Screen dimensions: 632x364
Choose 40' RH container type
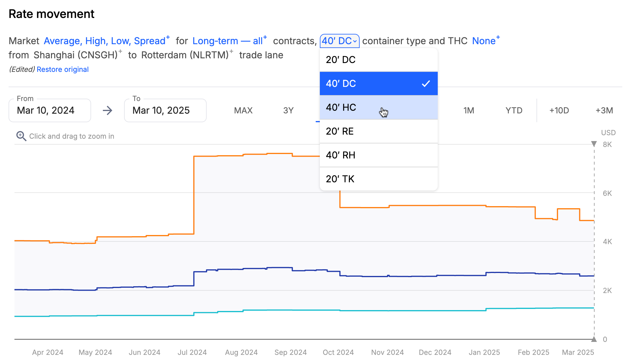click(x=379, y=155)
